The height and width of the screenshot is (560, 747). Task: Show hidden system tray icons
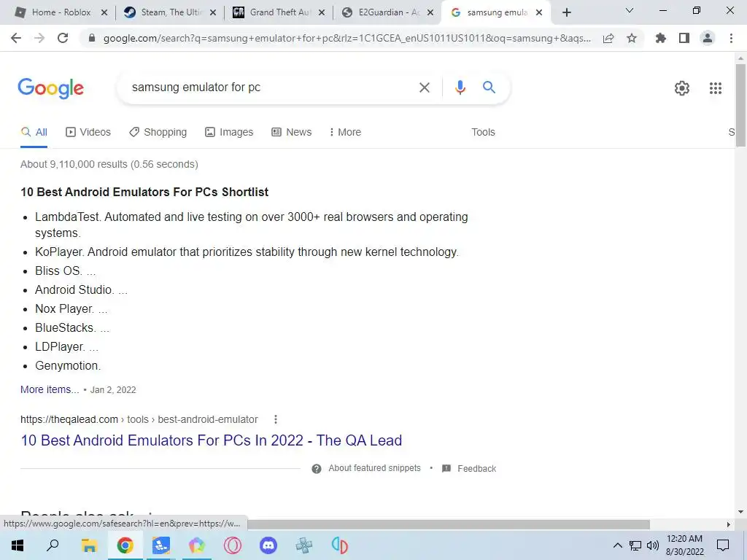617,545
